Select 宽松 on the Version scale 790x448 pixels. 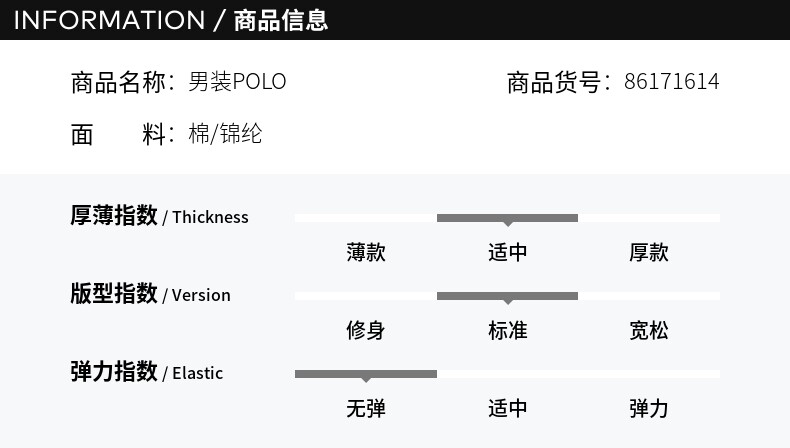(648, 330)
